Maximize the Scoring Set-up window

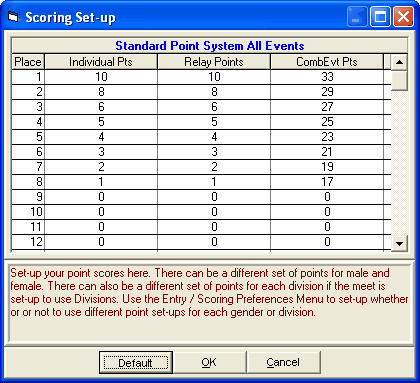coord(380,16)
